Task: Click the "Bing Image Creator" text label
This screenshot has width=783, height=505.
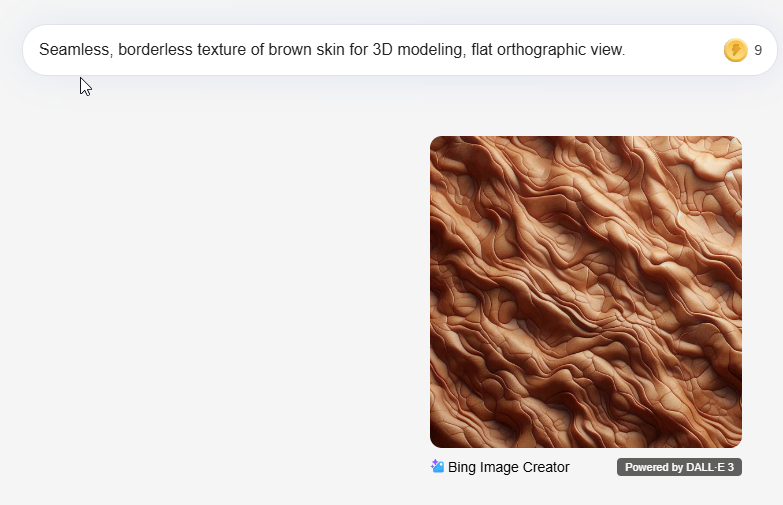Action: pos(508,467)
